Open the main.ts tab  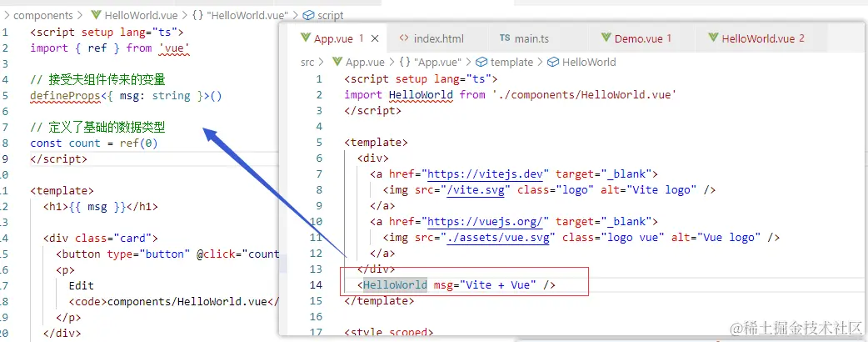[x=531, y=38]
